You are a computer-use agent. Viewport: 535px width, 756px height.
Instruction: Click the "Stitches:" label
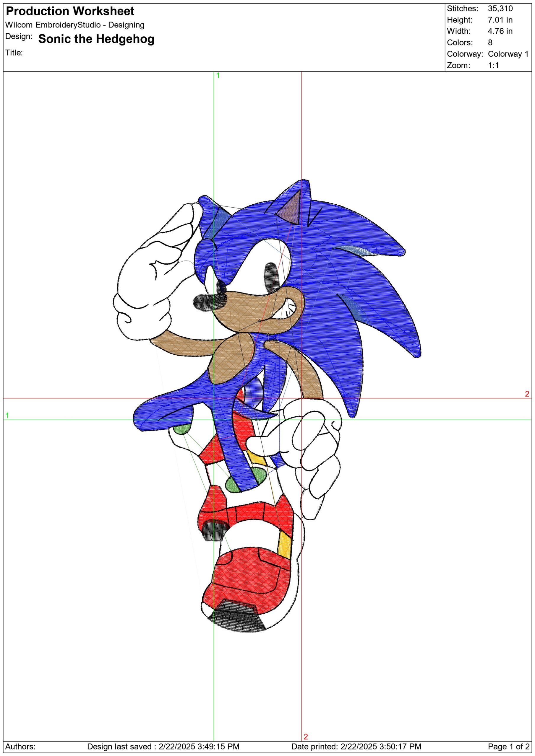[463, 9]
